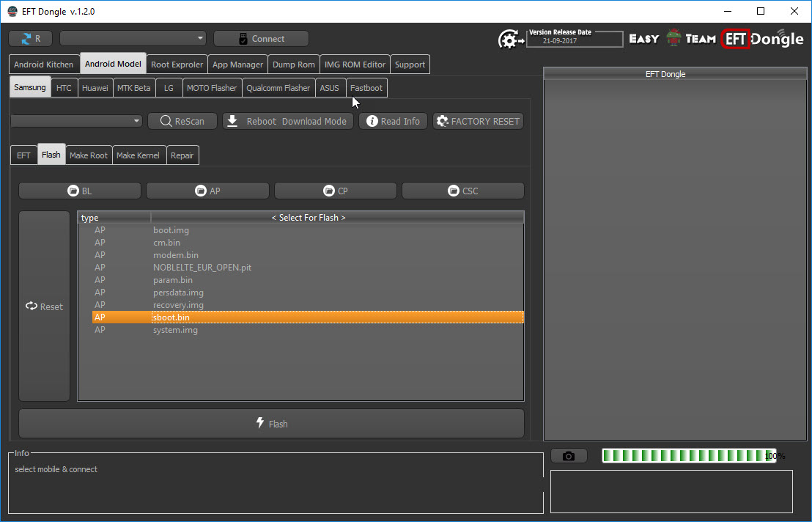Open the EFT sub-tab
The width and height of the screenshot is (812, 522).
pos(24,155)
